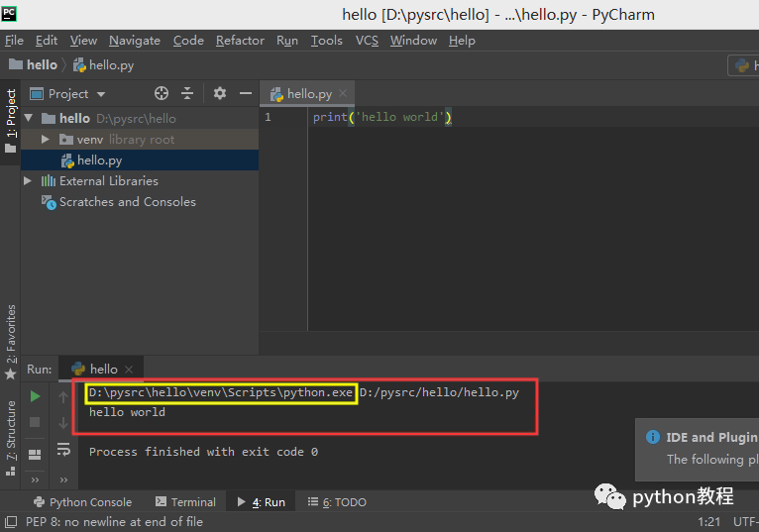759x532 pixels.
Task: Open the VCS menu
Action: click(367, 41)
